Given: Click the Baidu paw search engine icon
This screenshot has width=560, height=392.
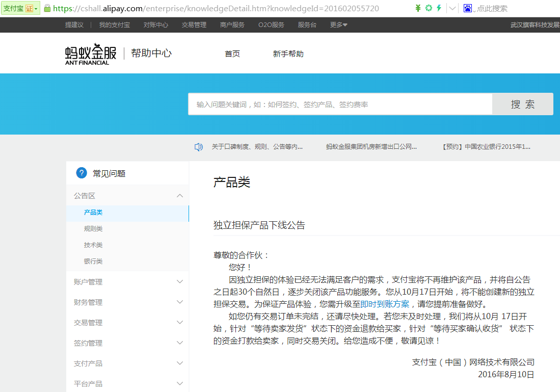Looking at the screenshot, I should [468, 8].
